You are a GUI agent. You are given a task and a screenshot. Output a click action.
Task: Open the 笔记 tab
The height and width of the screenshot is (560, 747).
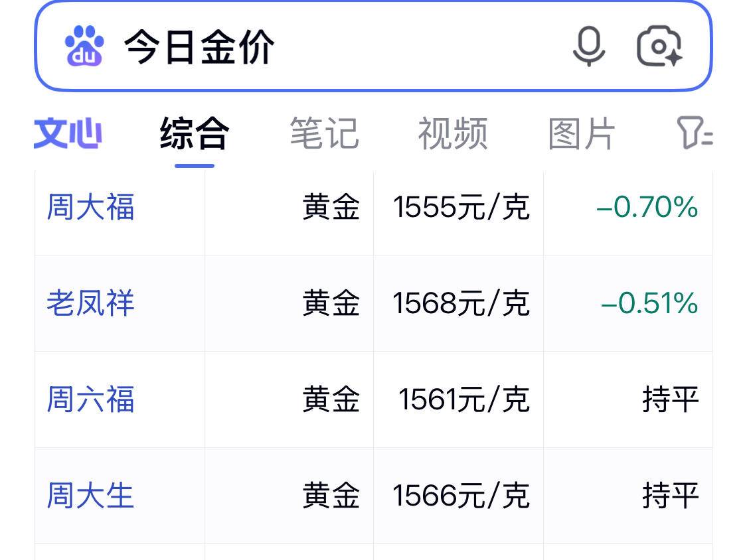tap(324, 133)
